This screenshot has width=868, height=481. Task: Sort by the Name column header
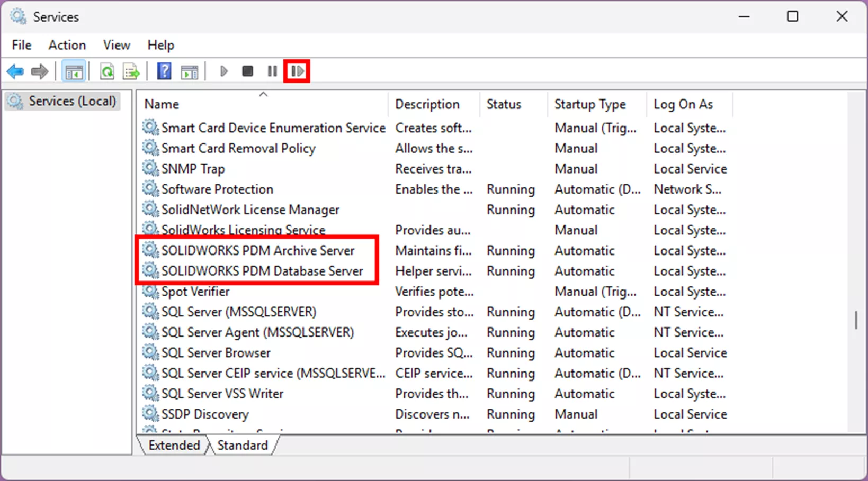(x=263, y=104)
